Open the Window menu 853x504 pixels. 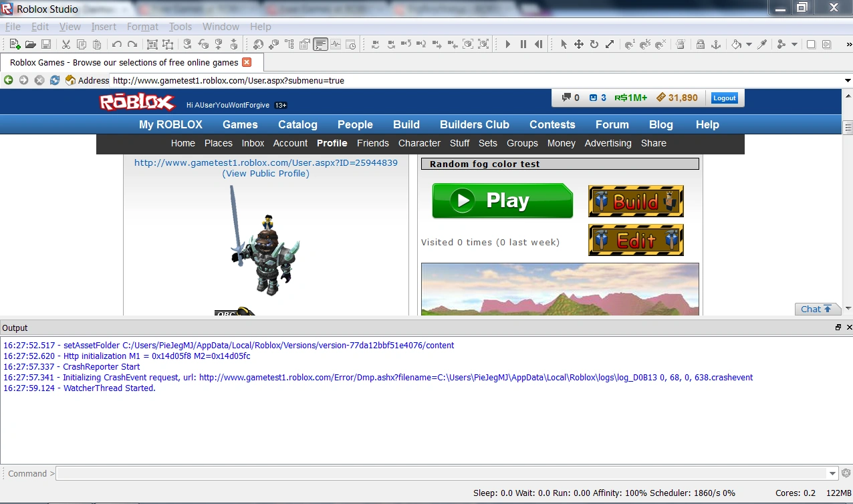point(221,27)
